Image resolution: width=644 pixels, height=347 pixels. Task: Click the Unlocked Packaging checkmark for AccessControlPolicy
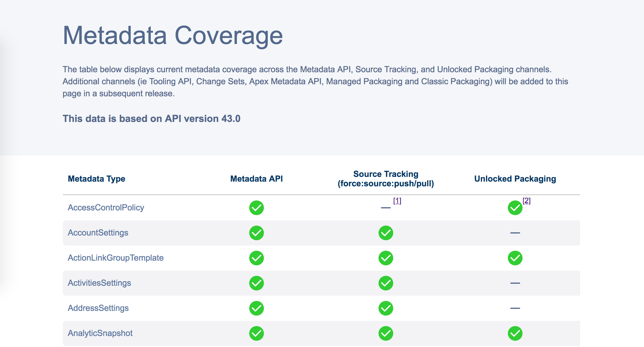(515, 208)
